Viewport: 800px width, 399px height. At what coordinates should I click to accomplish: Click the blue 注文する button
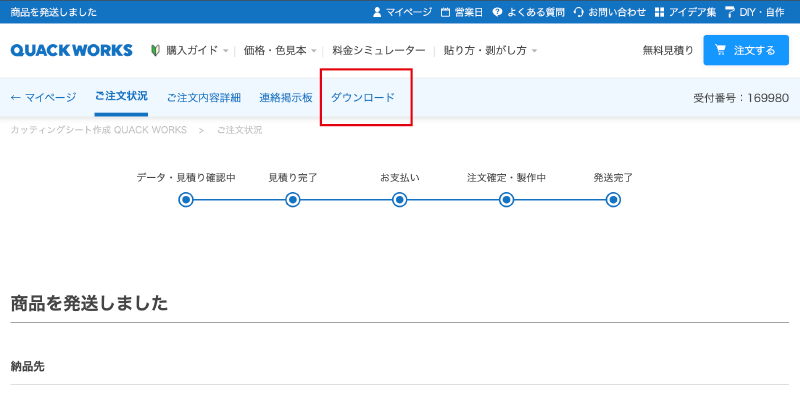tap(746, 50)
